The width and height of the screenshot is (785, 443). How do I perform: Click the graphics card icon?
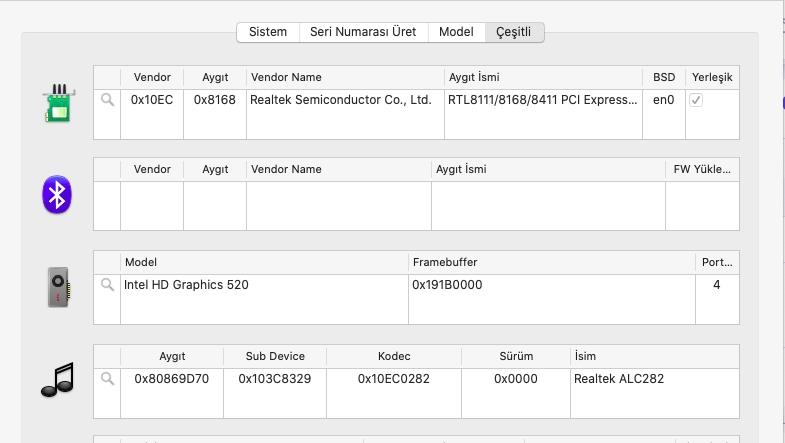pyautogui.click(x=59, y=287)
